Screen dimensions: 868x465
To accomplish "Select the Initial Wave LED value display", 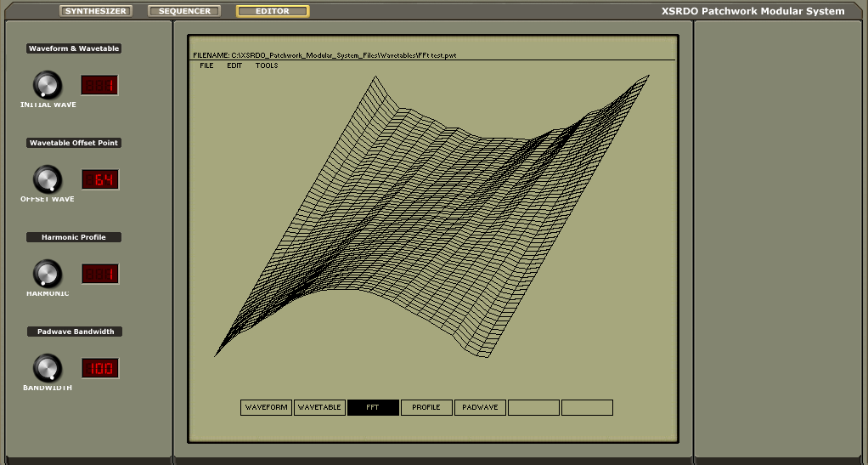I will (x=99, y=85).
